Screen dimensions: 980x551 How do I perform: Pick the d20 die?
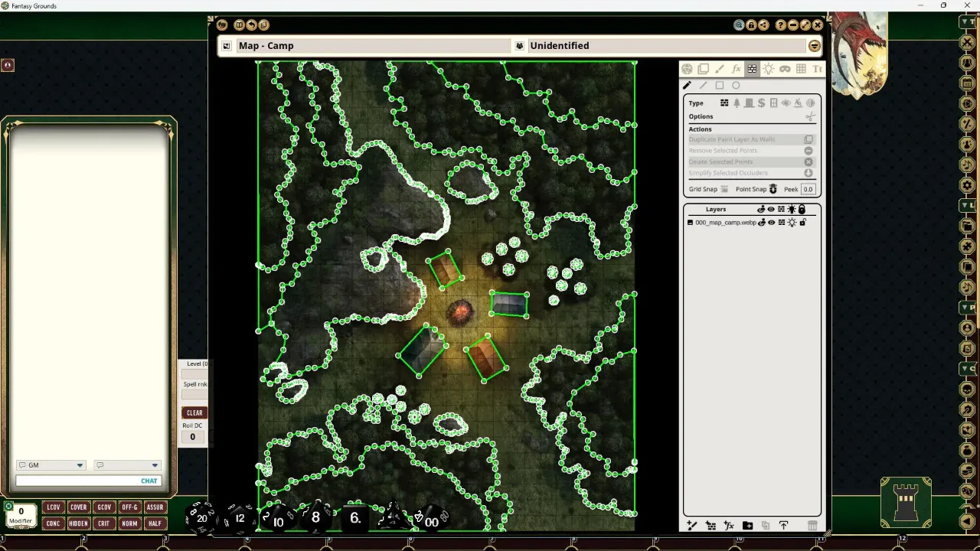point(201,517)
